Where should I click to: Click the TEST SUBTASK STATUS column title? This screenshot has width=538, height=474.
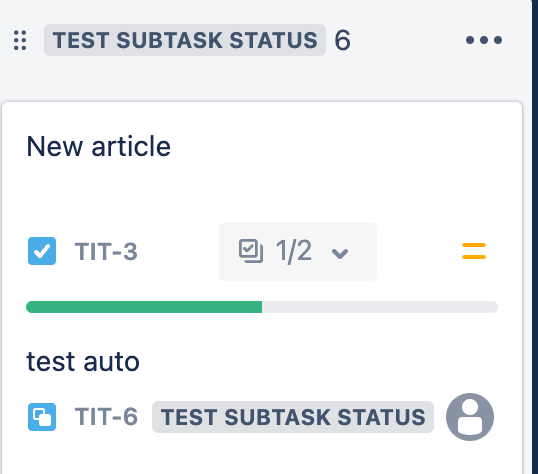(185, 40)
